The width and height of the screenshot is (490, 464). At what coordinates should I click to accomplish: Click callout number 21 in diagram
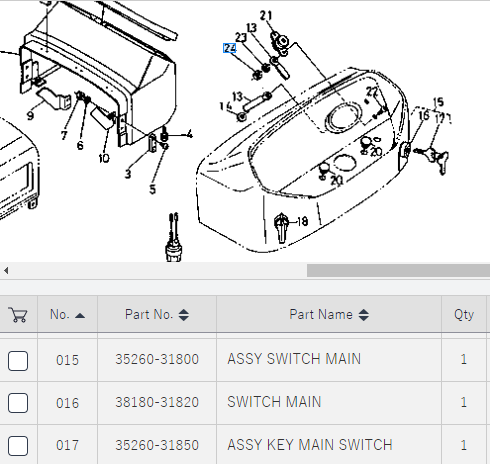(x=266, y=15)
